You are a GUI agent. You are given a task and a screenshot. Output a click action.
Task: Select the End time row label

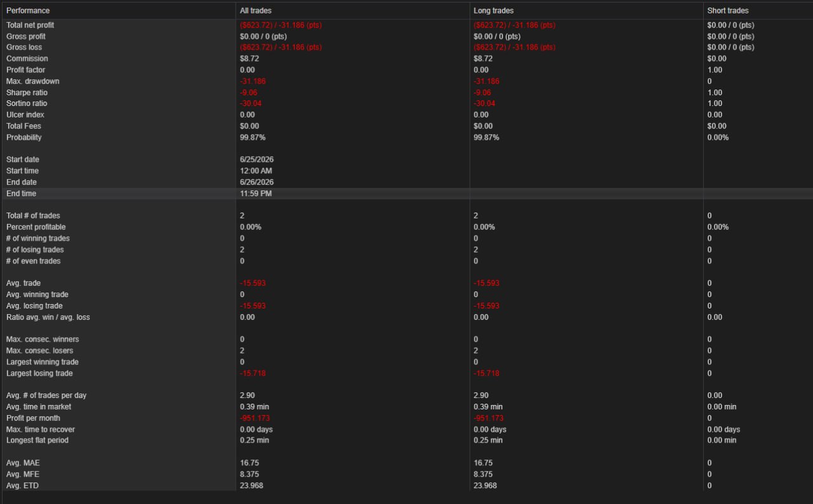click(x=21, y=194)
